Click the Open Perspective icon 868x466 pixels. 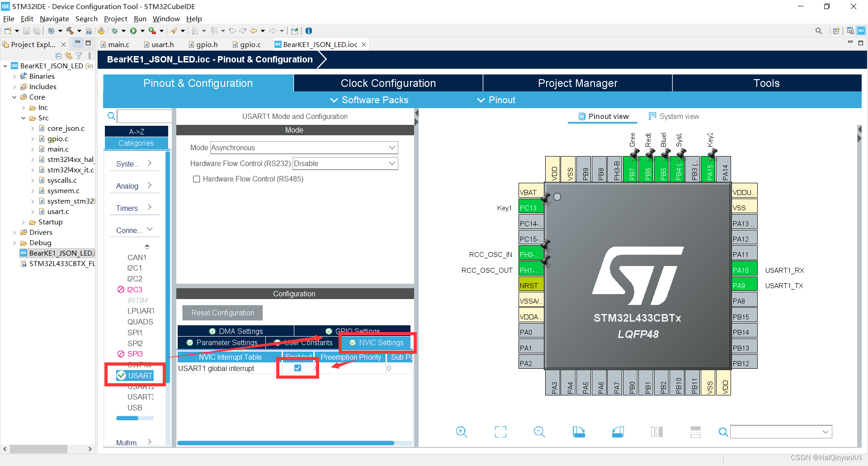(836, 31)
